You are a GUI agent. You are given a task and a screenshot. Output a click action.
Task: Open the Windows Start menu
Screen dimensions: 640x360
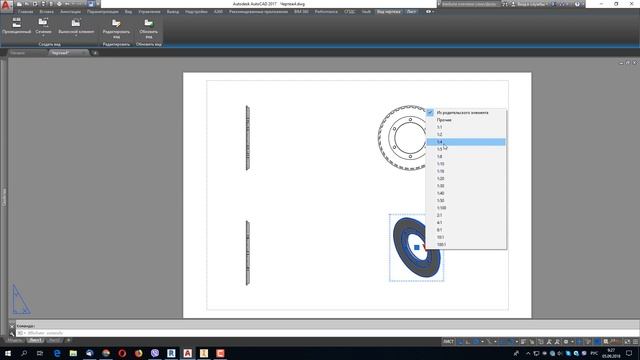8,353
